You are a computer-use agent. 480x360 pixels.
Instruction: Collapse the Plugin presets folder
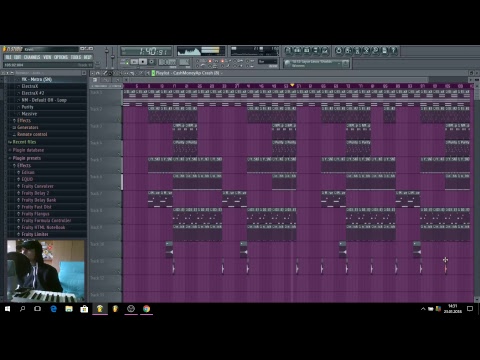tap(27, 158)
